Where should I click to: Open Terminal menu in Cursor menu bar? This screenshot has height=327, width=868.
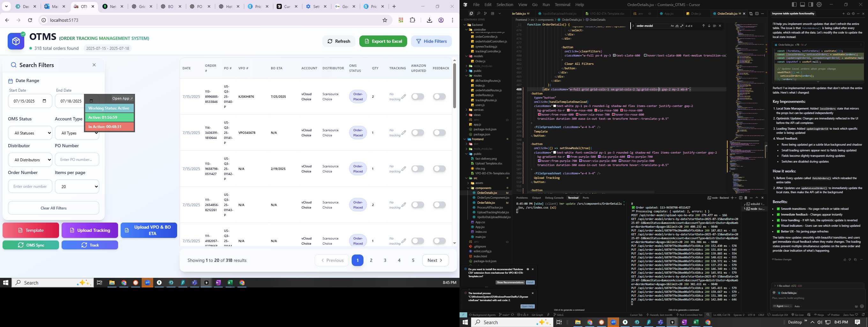pos(562,4)
